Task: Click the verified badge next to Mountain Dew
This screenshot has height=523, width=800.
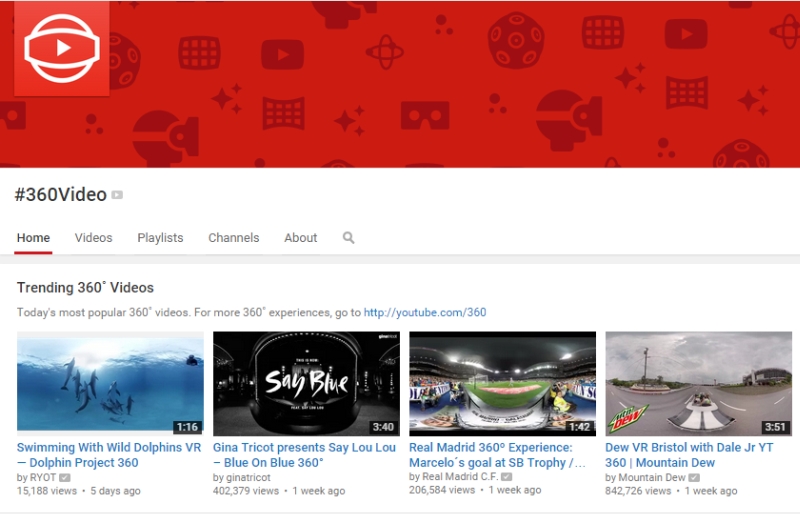Action: tap(694, 478)
